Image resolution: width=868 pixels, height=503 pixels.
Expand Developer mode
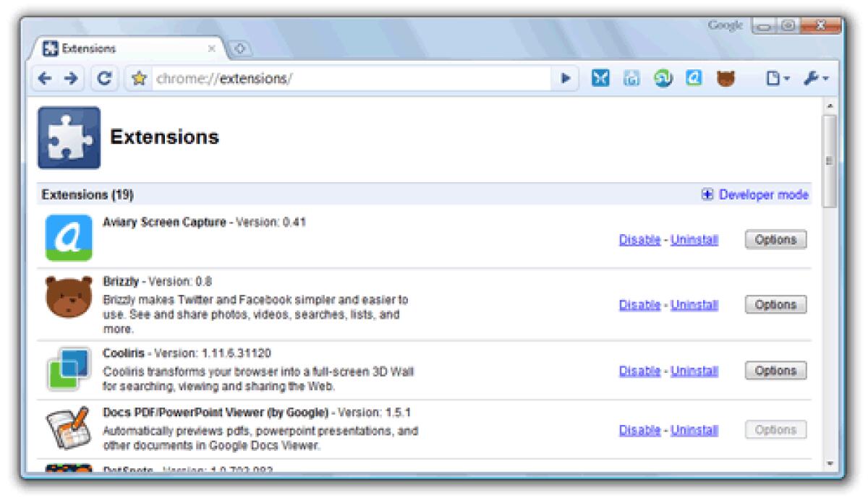tap(755, 195)
